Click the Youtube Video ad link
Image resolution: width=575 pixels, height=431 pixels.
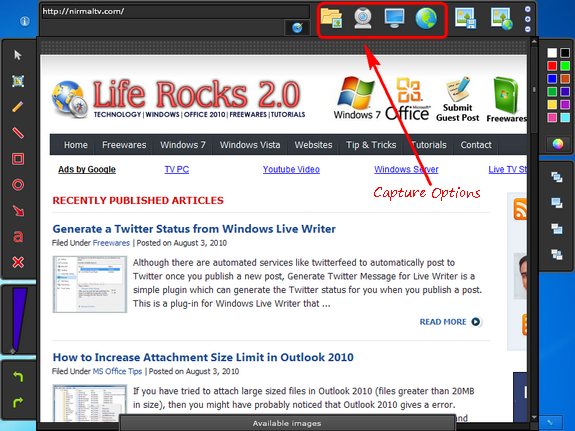tap(291, 169)
